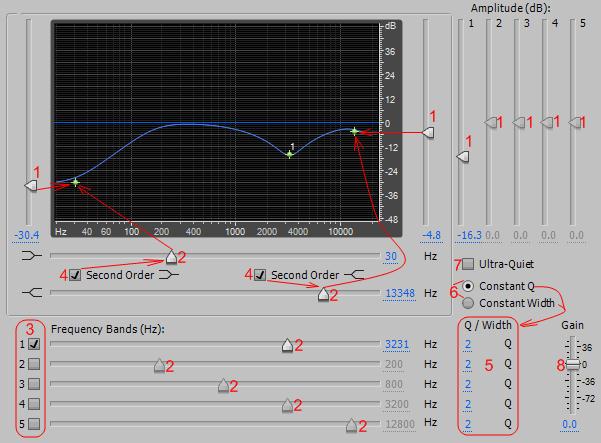Enable the Ultra-Quiet checkbox

coord(469,265)
